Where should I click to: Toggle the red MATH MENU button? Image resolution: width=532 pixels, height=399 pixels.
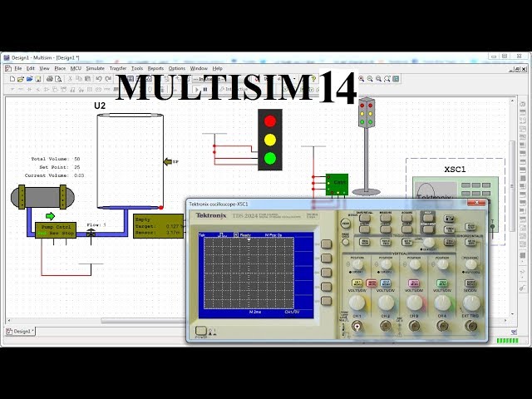372,283
